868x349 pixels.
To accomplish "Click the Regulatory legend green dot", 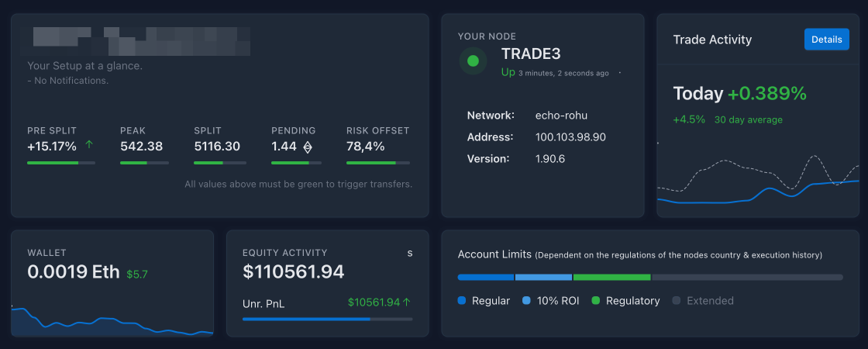I will coord(596,301).
